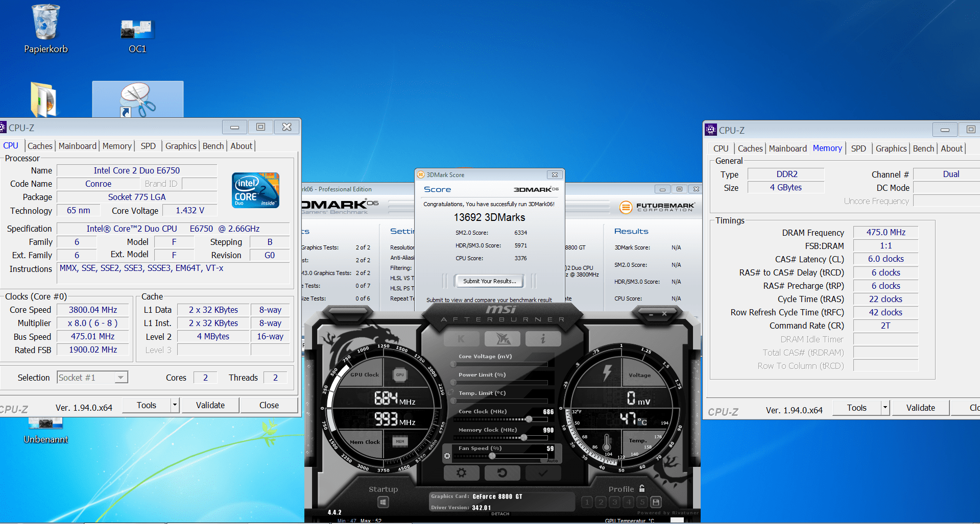Screen dimensions: 980x524
Task: Click the Fan Speed slider handle
Action: point(492,456)
